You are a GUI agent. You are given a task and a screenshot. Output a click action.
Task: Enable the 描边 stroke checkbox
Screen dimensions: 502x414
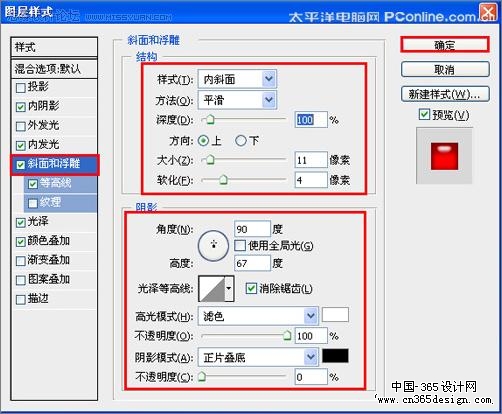click(x=21, y=299)
